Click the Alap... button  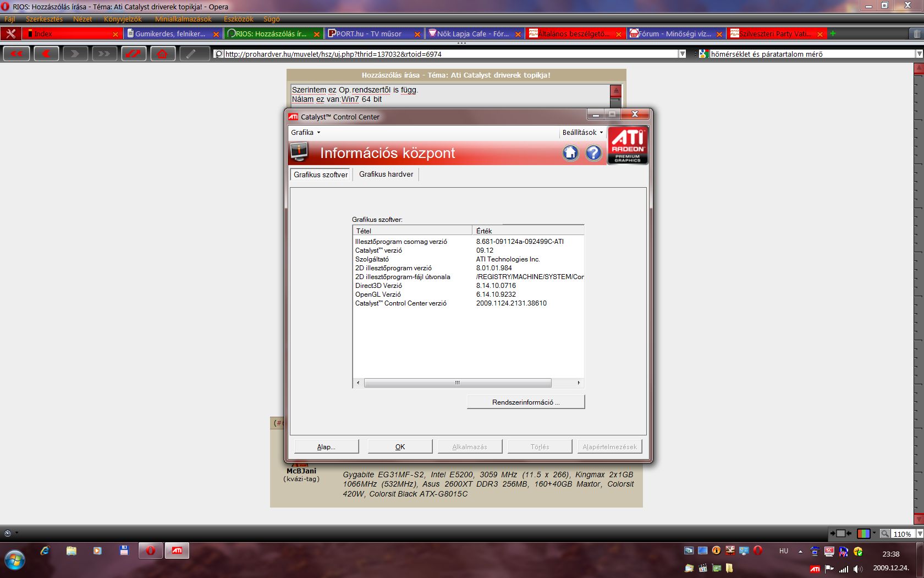click(326, 446)
